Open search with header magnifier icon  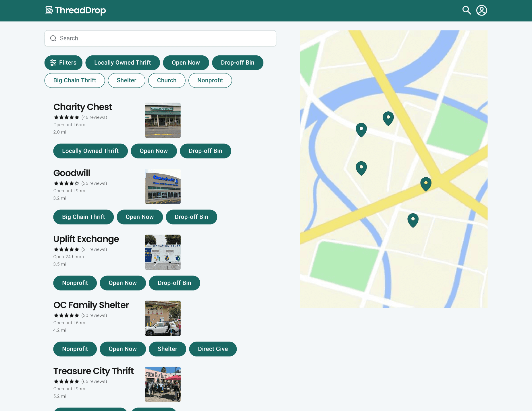pos(467,10)
